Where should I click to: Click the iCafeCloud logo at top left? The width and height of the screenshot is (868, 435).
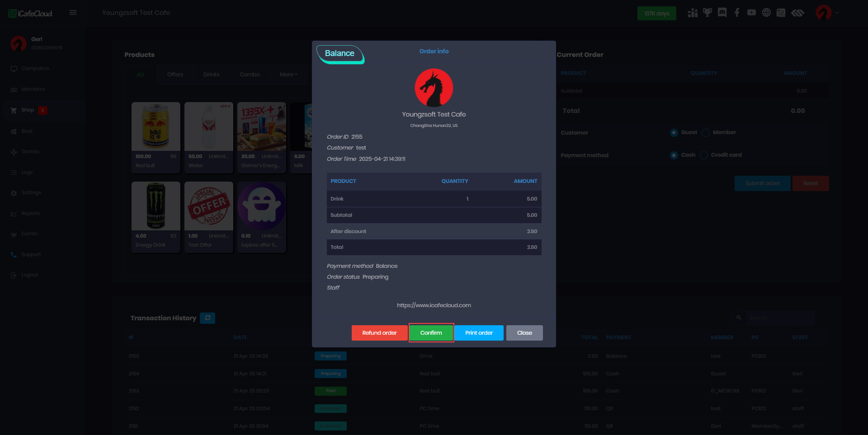point(30,14)
